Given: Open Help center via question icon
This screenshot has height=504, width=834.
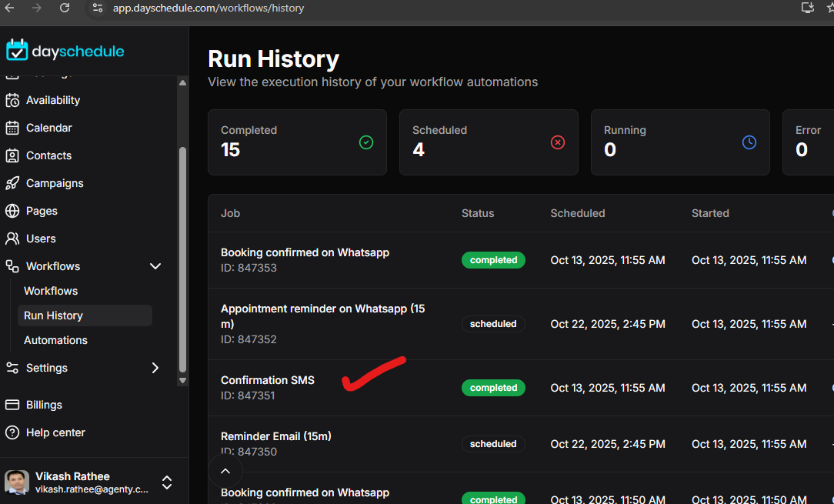Looking at the screenshot, I should (x=12, y=432).
